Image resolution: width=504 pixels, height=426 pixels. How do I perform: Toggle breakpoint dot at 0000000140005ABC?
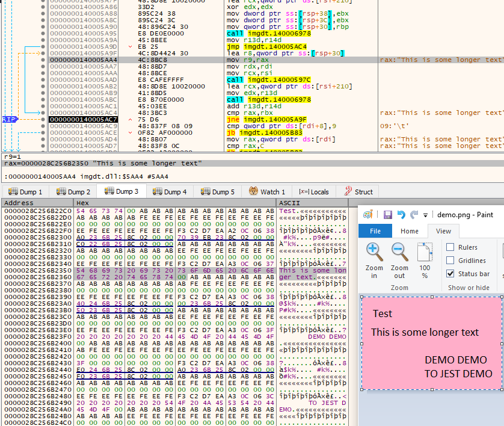pos(43,100)
